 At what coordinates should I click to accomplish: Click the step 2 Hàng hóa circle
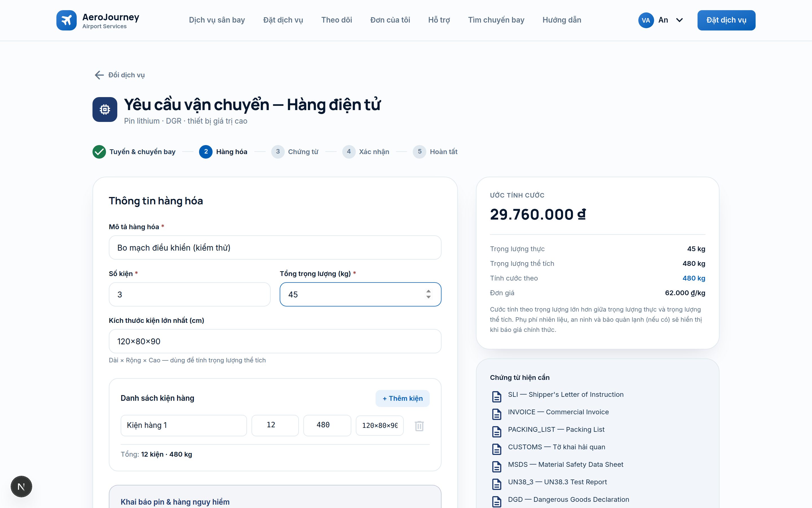[206, 152]
